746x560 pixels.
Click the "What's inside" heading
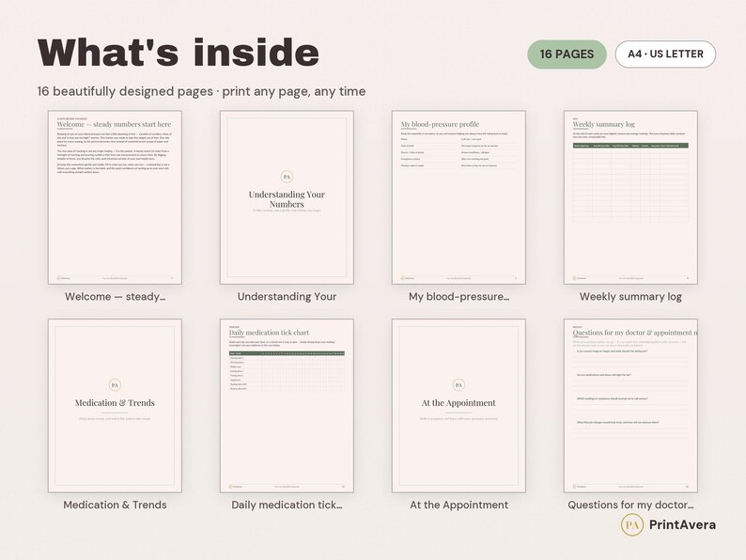click(179, 53)
